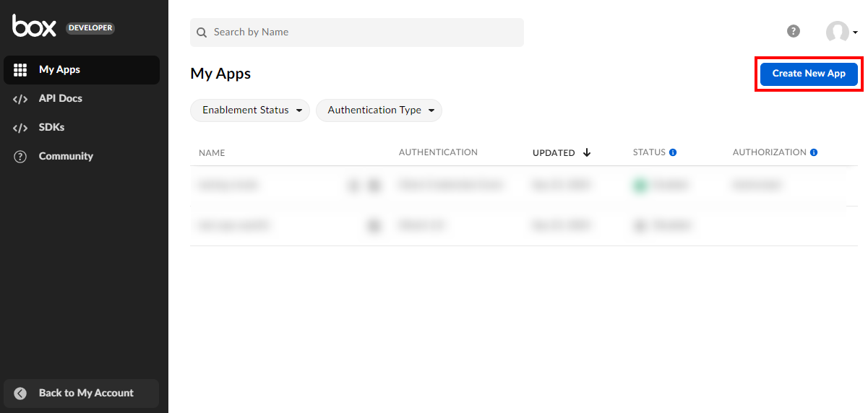Open the help question mark icon
The height and width of the screenshot is (413, 868).
(x=794, y=31)
